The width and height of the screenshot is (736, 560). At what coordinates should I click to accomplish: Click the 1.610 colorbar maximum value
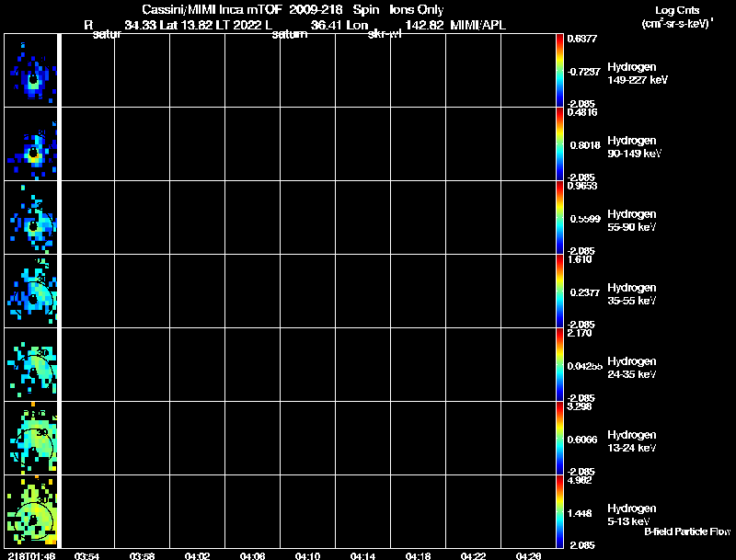click(580, 259)
